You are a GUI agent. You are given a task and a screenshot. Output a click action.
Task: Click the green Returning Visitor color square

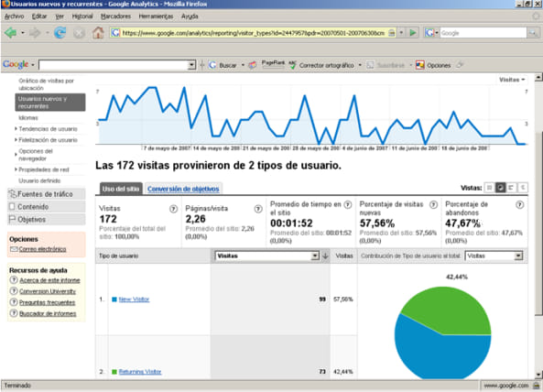click(114, 372)
